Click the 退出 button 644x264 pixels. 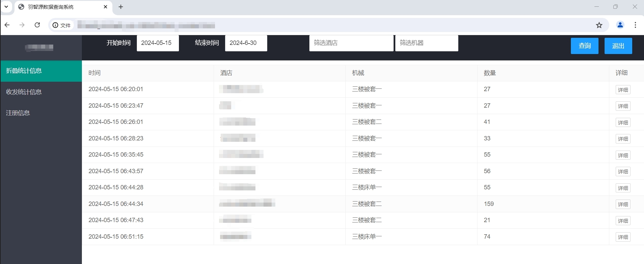point(618,46)
